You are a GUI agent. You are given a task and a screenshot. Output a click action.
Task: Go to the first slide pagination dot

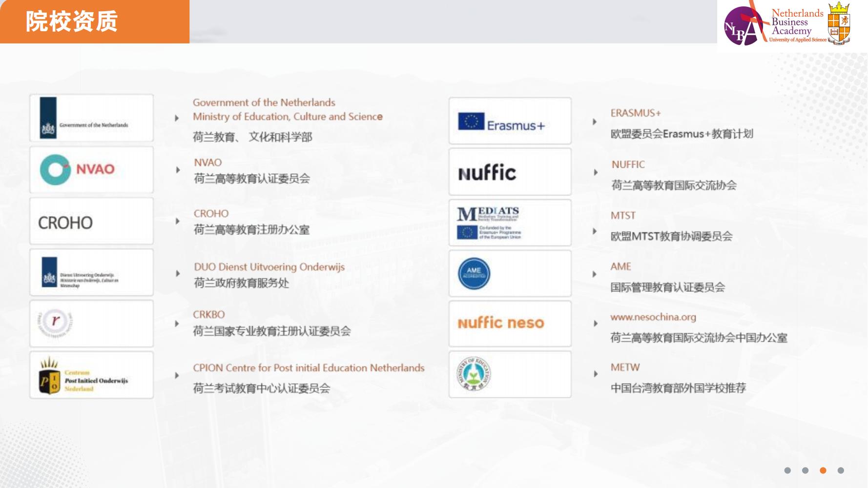pyautogui.click(x=787, y=470)
